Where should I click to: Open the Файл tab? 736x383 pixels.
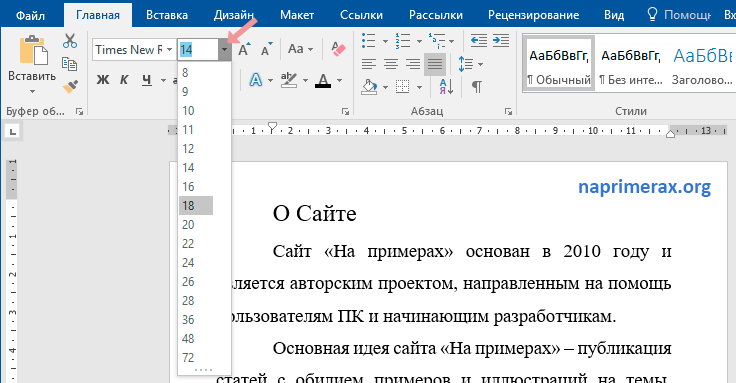click(x=31, y=15)
